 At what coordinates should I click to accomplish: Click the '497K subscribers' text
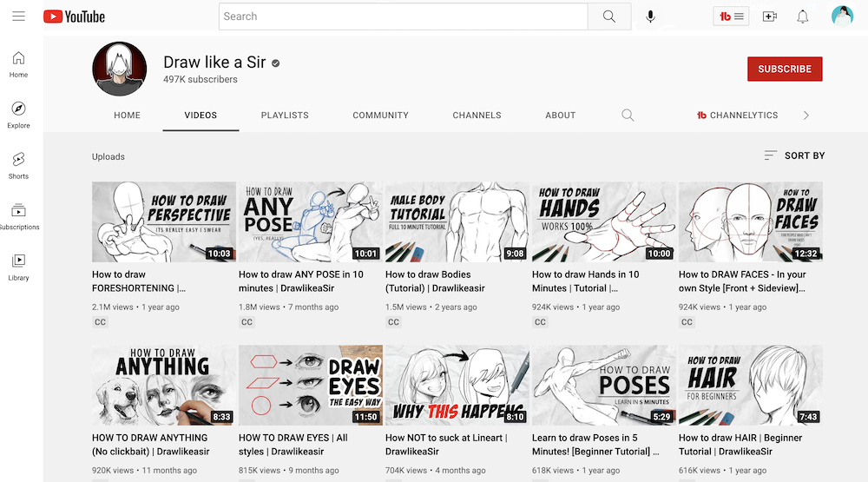[201, 79]
